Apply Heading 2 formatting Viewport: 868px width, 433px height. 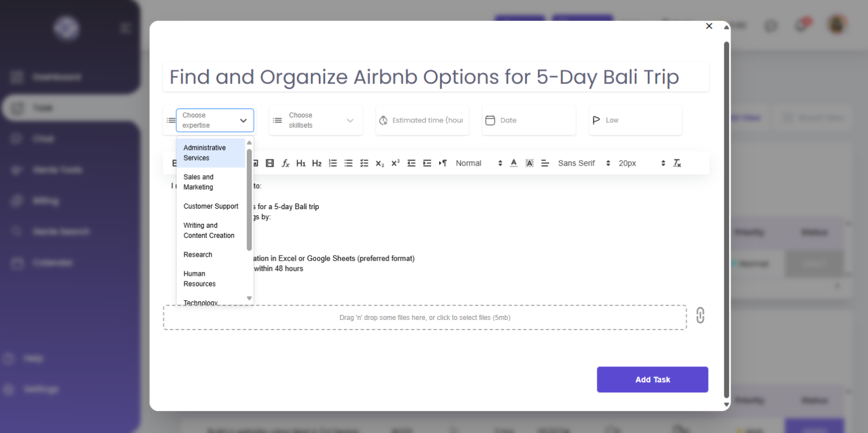coord(317,163)
